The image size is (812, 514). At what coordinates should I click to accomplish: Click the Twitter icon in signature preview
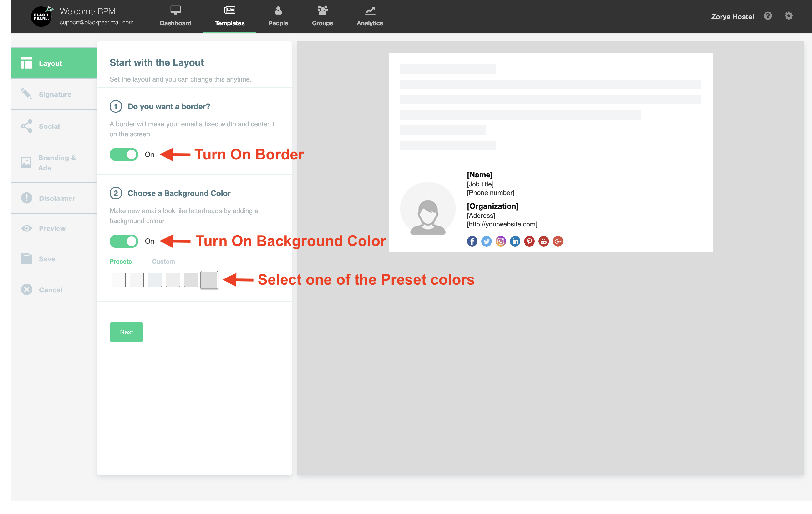486,241
